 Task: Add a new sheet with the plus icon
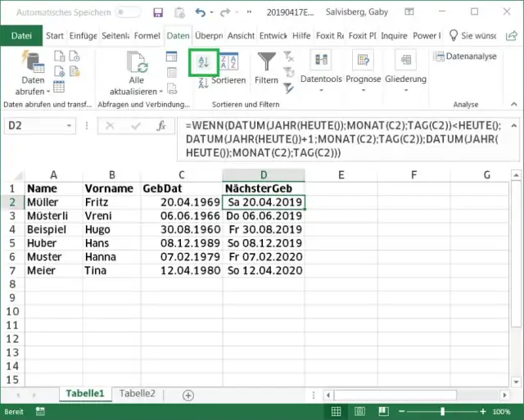[187, 395]
